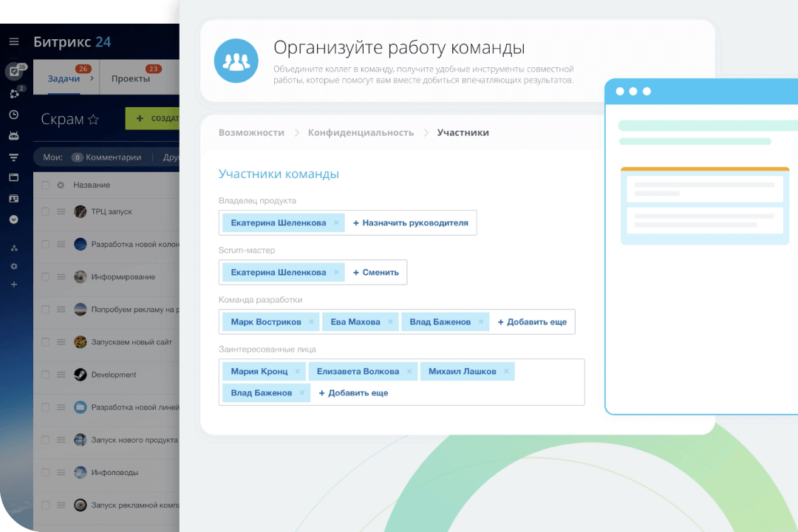Viewport: 798px width, 532px height.
Task: Open row menu for Информирование task
Action: (x=61, y=277)
